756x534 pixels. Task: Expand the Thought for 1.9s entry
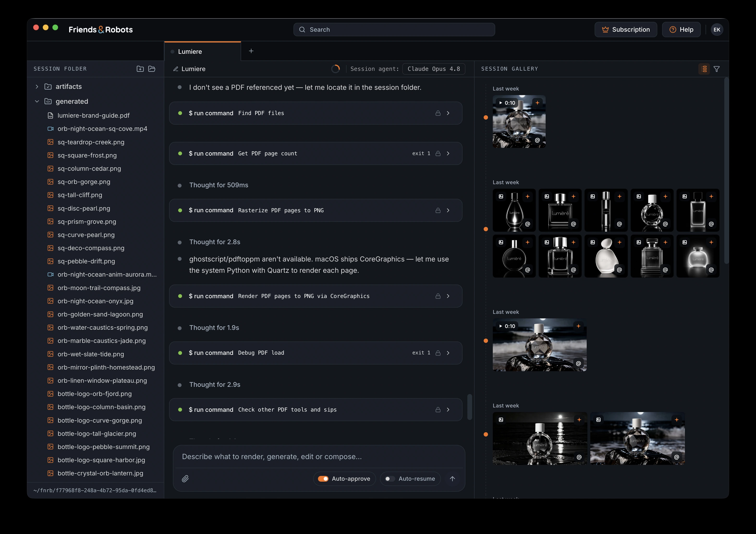(x=214, y=328)
